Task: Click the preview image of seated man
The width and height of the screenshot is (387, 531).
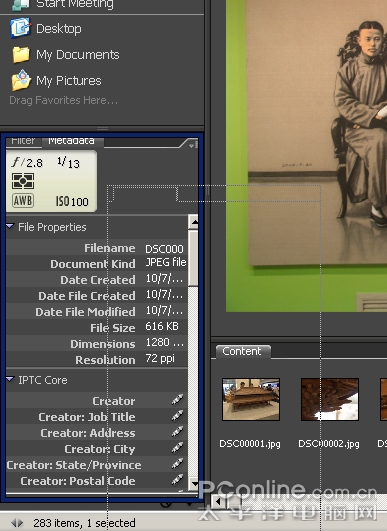Action: click(x=306, y=156)
